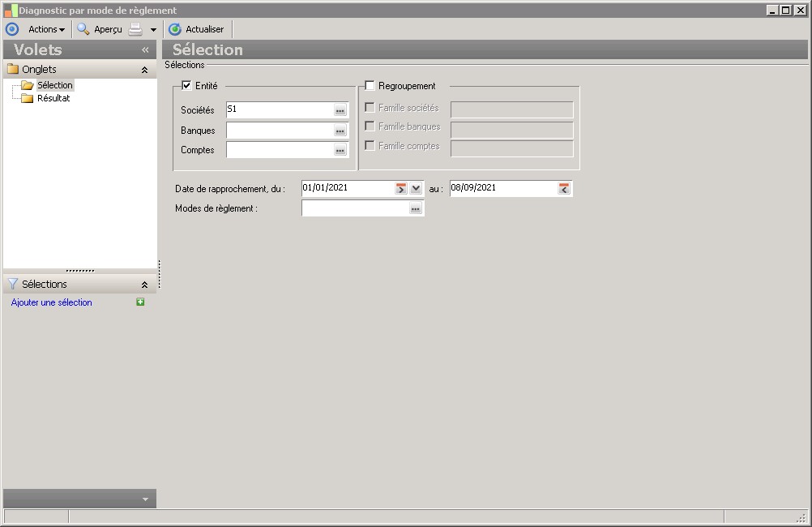Open the Actions menu
The height and width of the screenshot is (527, 812).
pos(47,29)
